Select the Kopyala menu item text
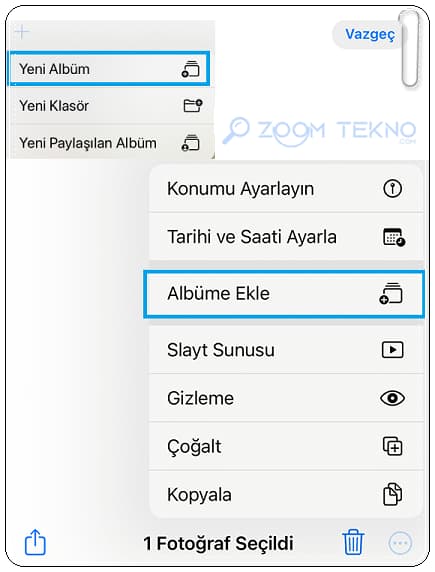The height and width of the screenshot is (572, 435). pos(199,495)
